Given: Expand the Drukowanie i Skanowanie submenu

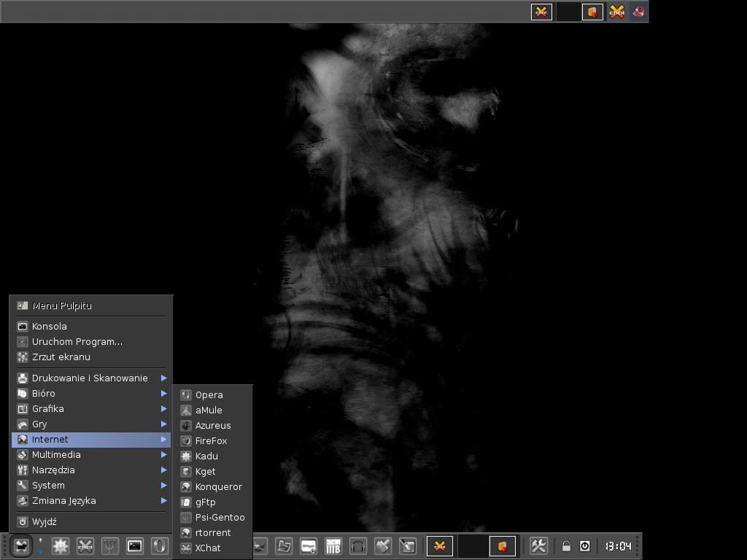Looking at the screenshot, I should (x=91, y=378).
